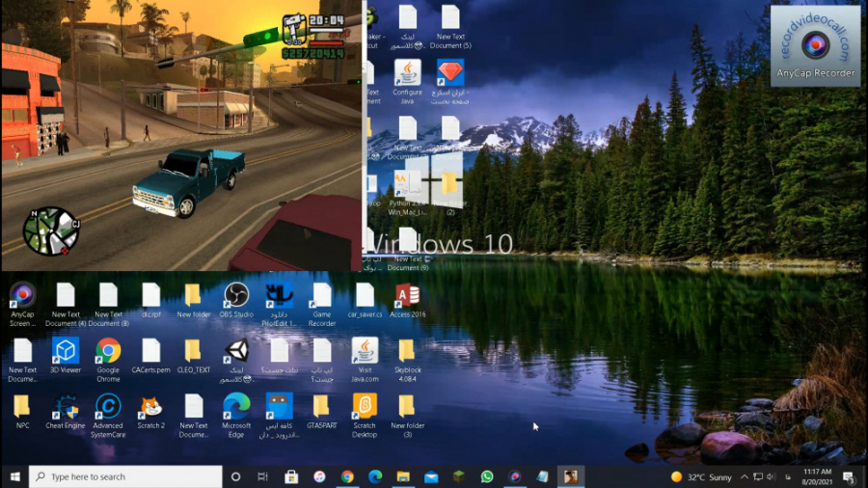The height and width of the screenshot is (488, 868).
Task: Open Mail app from the taskbar
Action: [431, 476]
